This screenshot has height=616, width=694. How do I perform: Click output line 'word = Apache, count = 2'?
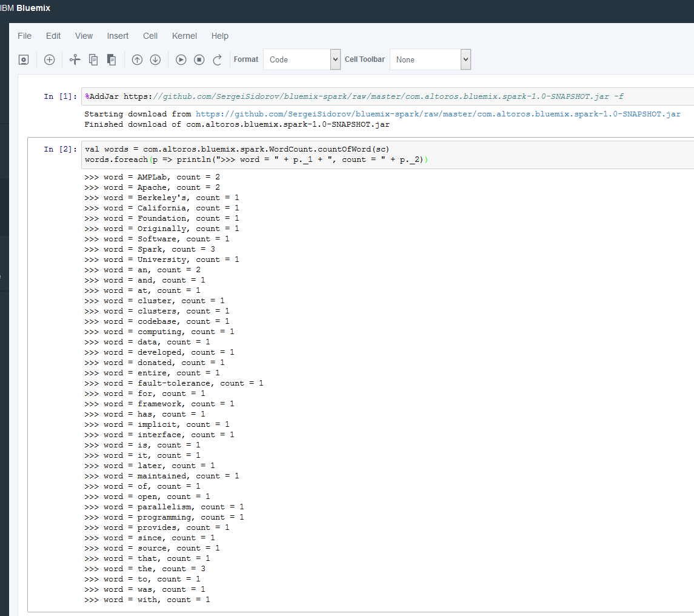152,187
